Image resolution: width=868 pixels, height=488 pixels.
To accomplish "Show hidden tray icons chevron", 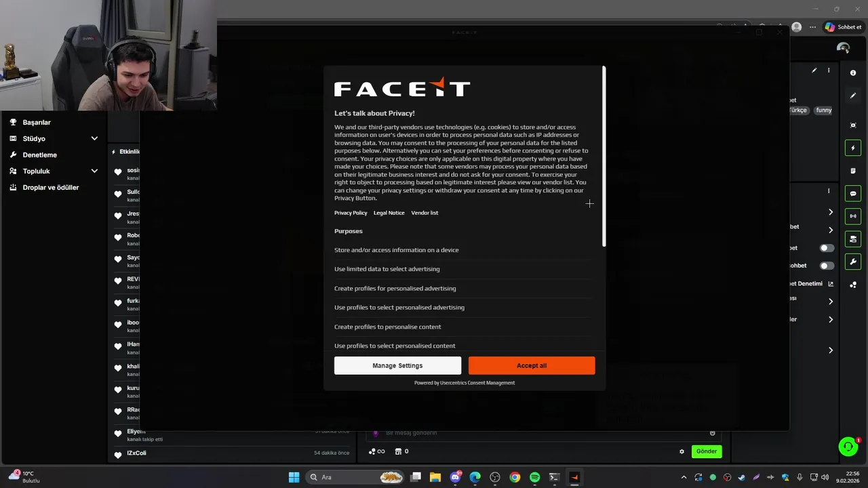I will click(684, 477).
